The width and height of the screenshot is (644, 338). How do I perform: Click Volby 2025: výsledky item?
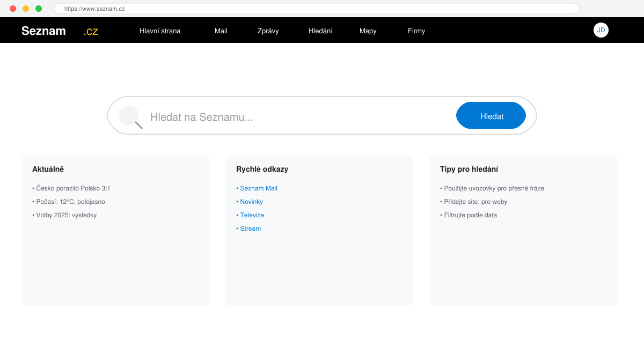(x=64, y=215)
